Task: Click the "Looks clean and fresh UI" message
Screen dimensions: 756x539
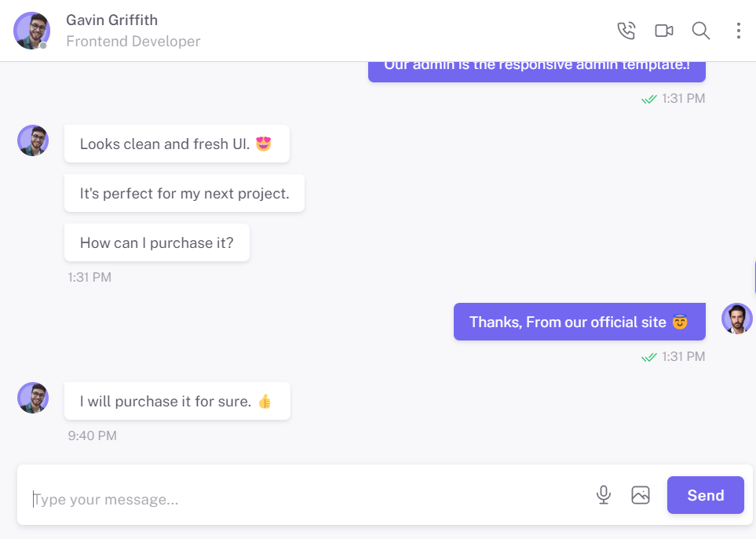Action: coord(177,144)
